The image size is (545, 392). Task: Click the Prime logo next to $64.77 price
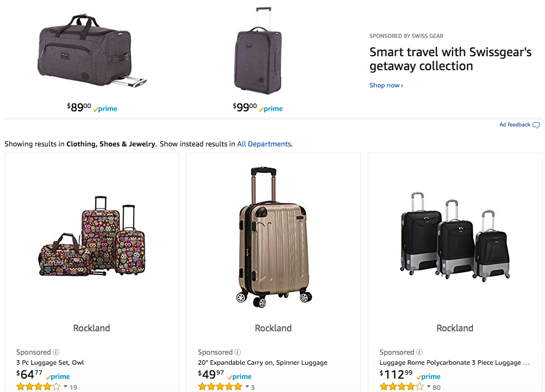point(58,377)
